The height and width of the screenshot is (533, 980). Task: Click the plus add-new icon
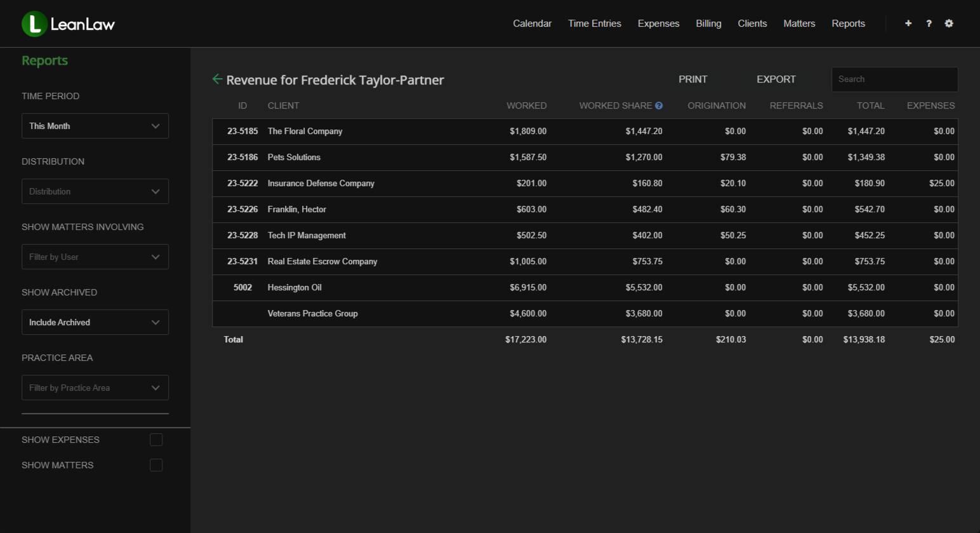(908, 24)
